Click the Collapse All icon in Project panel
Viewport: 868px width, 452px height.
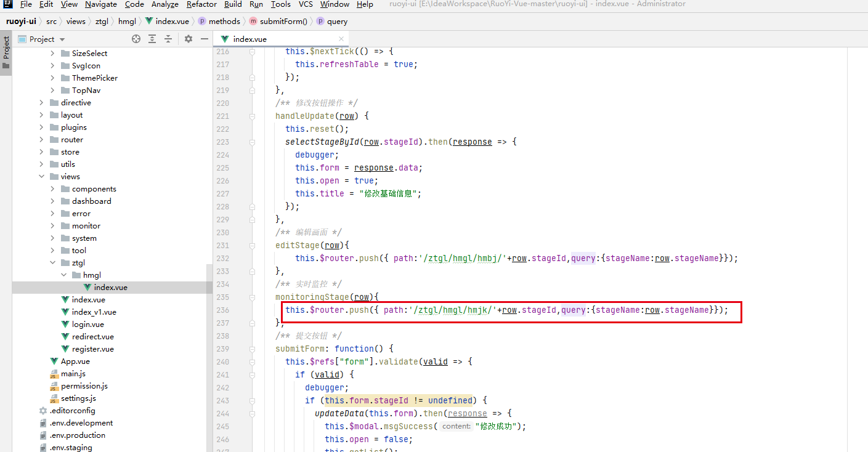[168, 39]
